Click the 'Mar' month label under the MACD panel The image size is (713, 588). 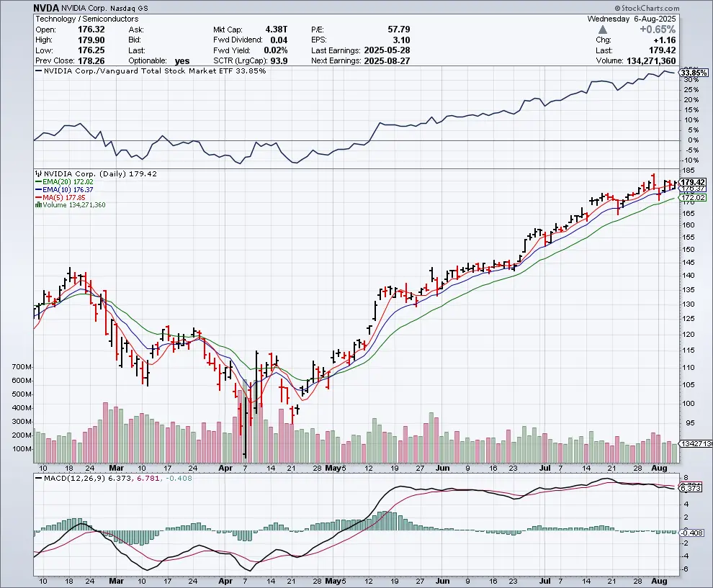click(x=117, y=581)
